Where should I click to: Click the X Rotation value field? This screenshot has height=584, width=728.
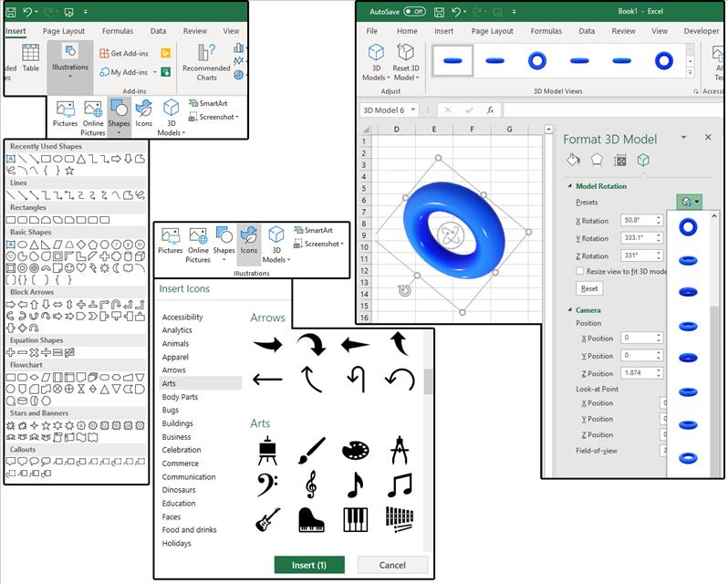[x=641, y=221]
